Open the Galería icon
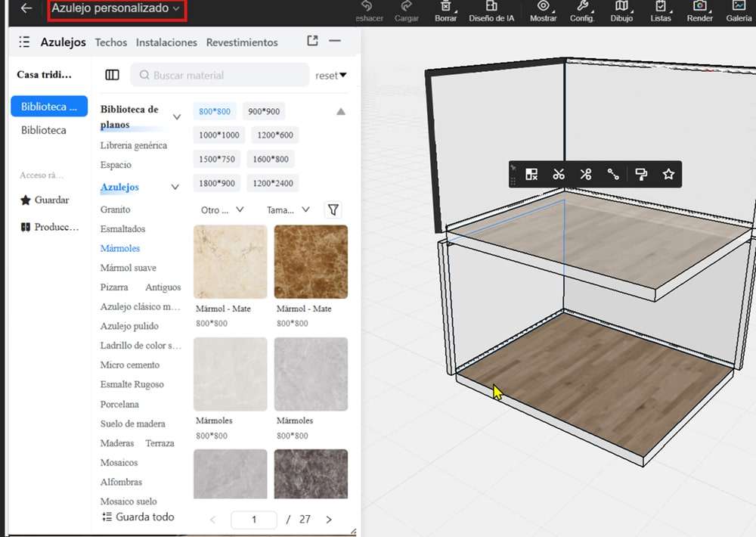Image resolution: width=756 pixels, height=537 pixels. point(739,11)
